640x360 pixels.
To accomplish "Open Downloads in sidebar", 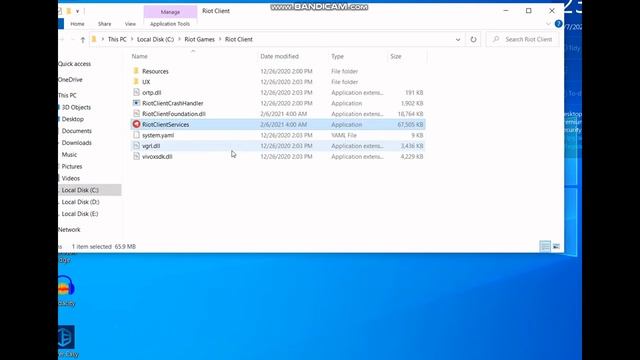I will tap(76, 142).
